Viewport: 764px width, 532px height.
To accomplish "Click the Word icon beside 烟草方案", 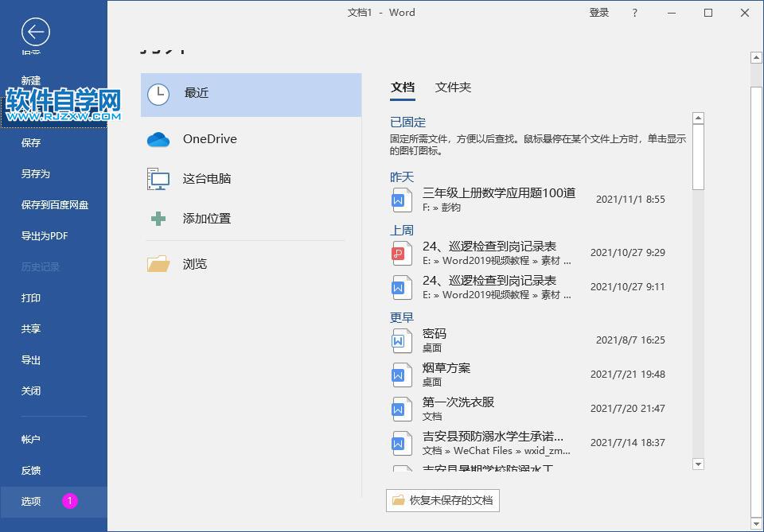I will 401,374.
